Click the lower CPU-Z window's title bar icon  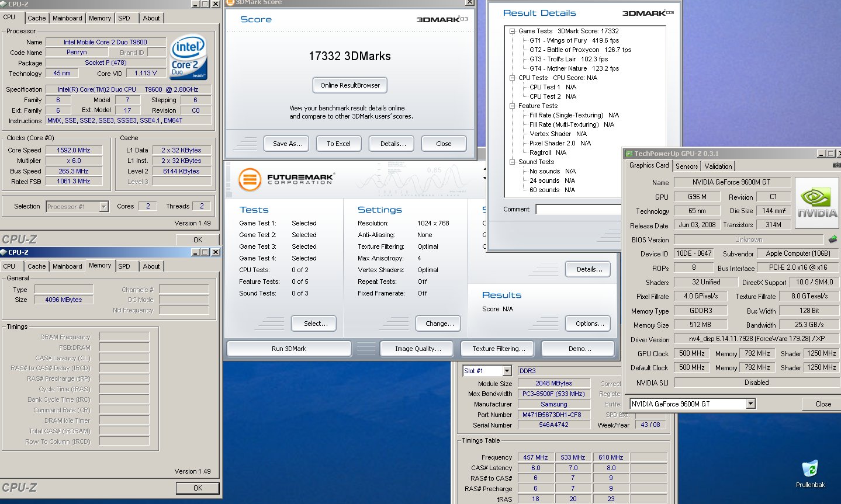pos(5,252)
